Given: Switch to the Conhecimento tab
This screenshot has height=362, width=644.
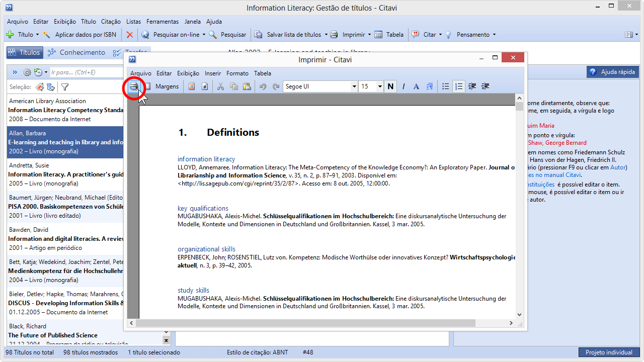Looking at the screenshot, I should (76, 52).
